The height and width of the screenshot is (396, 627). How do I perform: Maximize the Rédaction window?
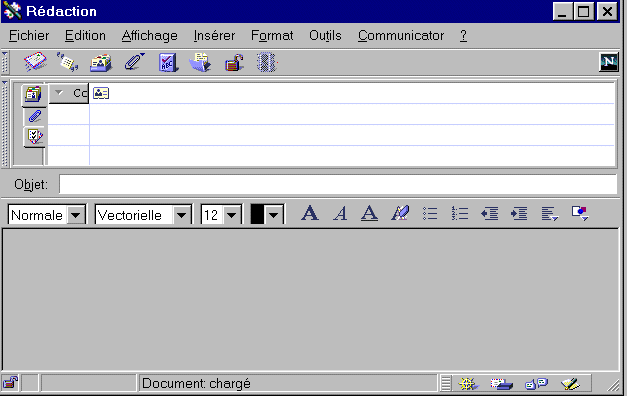584,11
